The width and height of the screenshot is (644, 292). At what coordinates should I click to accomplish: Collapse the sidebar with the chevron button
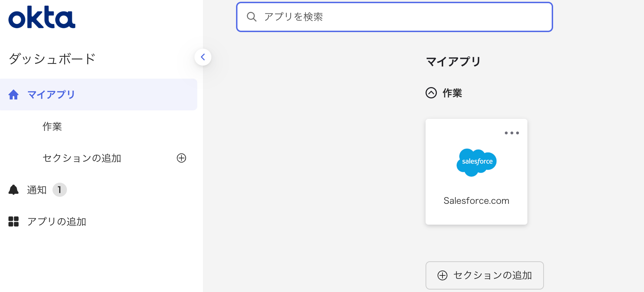[x=203, y=57]
